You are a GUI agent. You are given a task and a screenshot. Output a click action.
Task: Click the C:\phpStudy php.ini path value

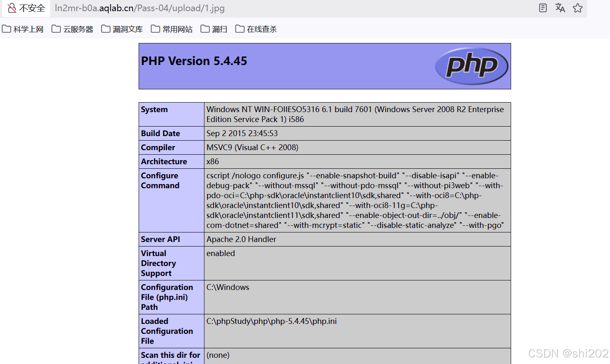[271, 321]
